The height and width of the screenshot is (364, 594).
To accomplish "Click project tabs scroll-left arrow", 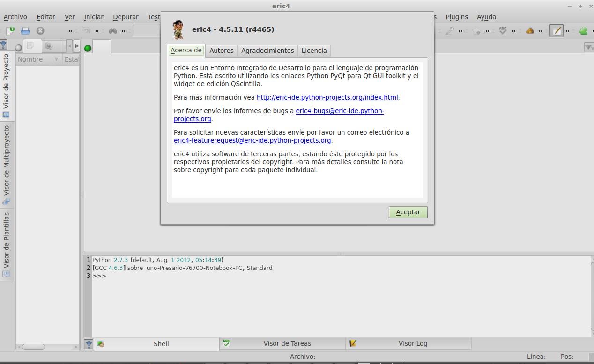I will click(x=69, y=46).
